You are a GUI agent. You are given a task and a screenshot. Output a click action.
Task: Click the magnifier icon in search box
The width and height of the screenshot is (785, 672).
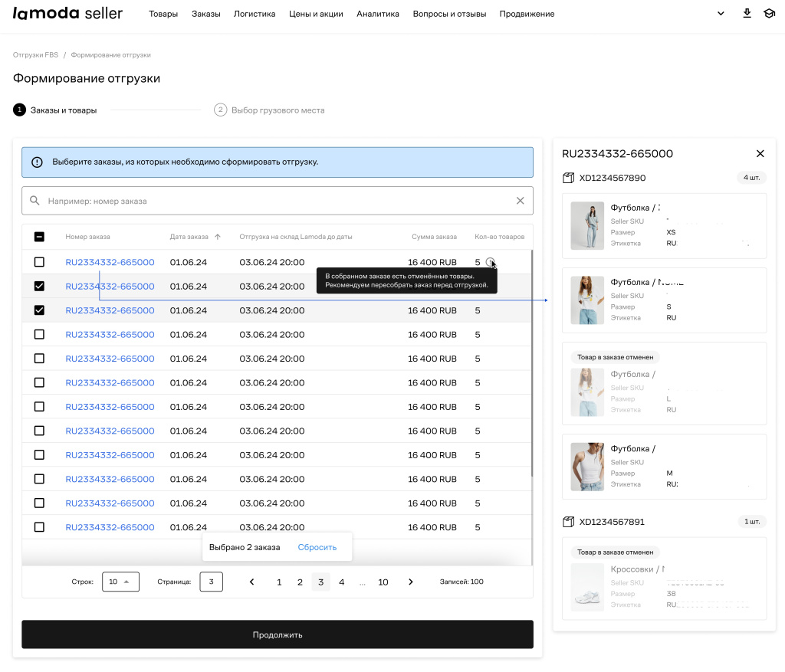(x=34, y=201)
